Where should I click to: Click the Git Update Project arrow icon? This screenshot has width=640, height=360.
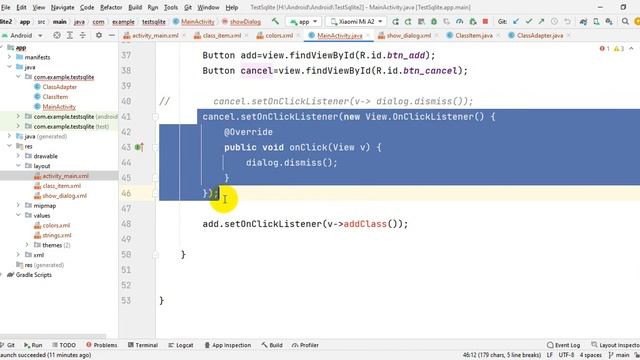[x=516, y=21]
